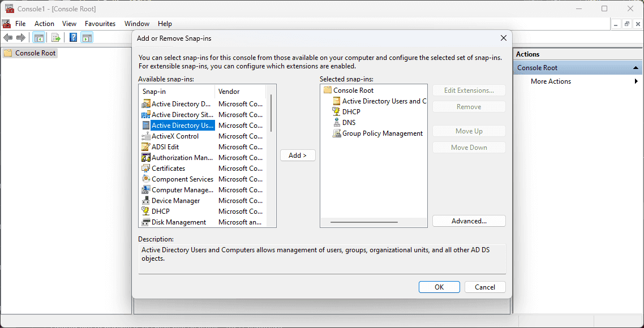Select Console Root folder in selected snap-ins
This screenshot has height=328, width=644.
pyautogui.click(x=327, y=90)
